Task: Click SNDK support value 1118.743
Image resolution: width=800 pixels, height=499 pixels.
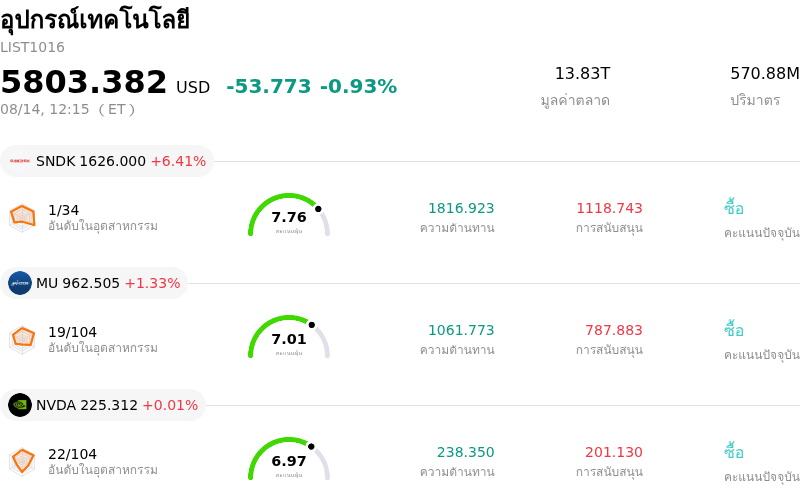Action: [x=609, y=208]
